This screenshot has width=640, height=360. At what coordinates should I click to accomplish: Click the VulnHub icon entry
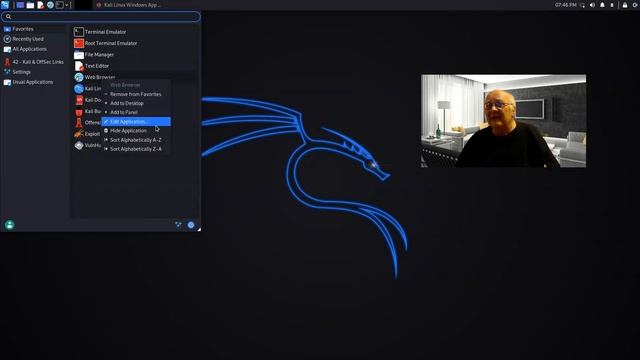click(79, 145)
